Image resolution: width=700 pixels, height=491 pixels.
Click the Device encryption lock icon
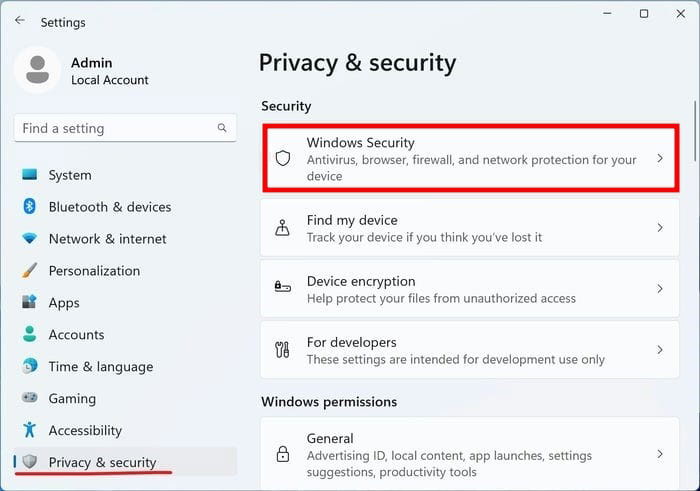tap(283, 286)
